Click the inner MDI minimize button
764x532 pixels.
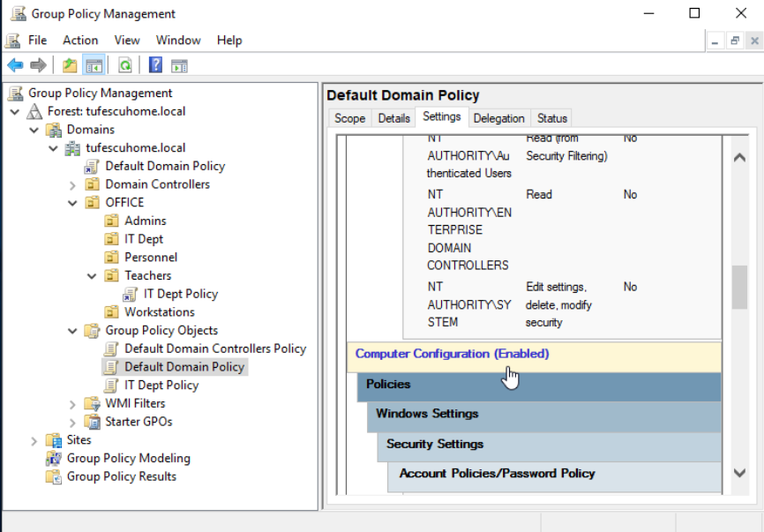(x=715, y=41)
